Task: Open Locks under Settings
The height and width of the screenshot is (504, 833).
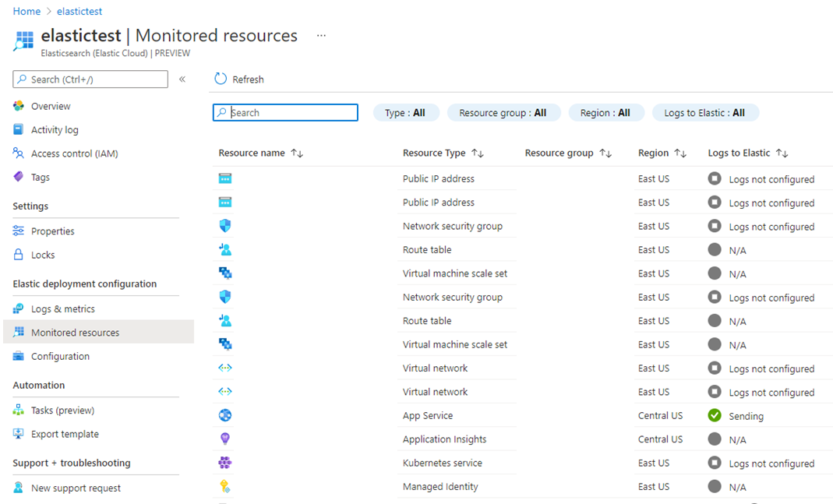Action: click(43, 255)
